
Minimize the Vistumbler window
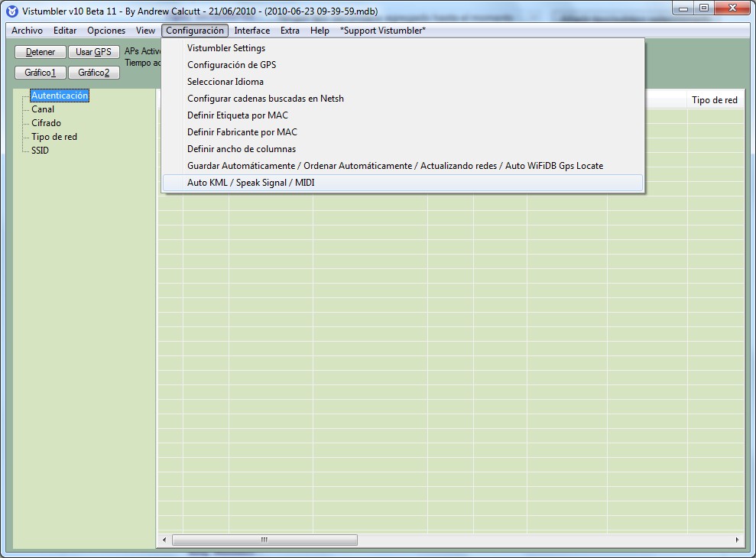683,8
